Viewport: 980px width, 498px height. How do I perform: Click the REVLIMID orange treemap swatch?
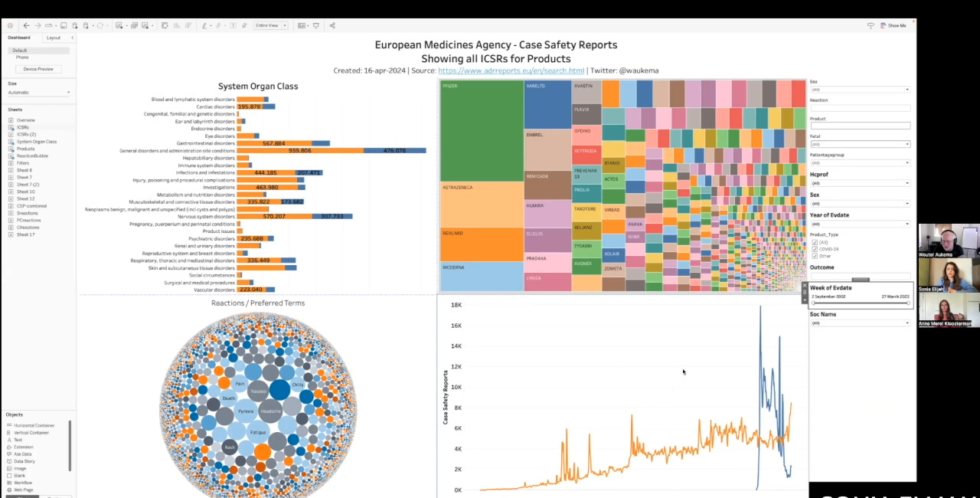click(482, 244)
